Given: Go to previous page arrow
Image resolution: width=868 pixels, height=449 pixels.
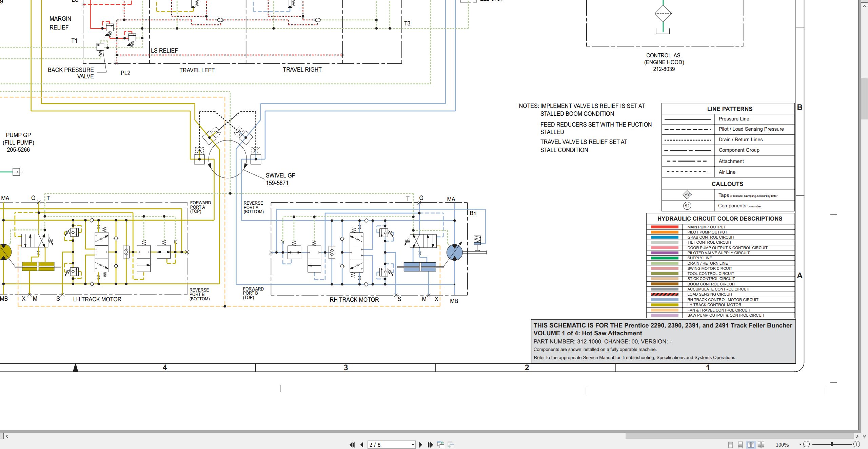Looking at the screenshot, I should (x=362, y=445).
